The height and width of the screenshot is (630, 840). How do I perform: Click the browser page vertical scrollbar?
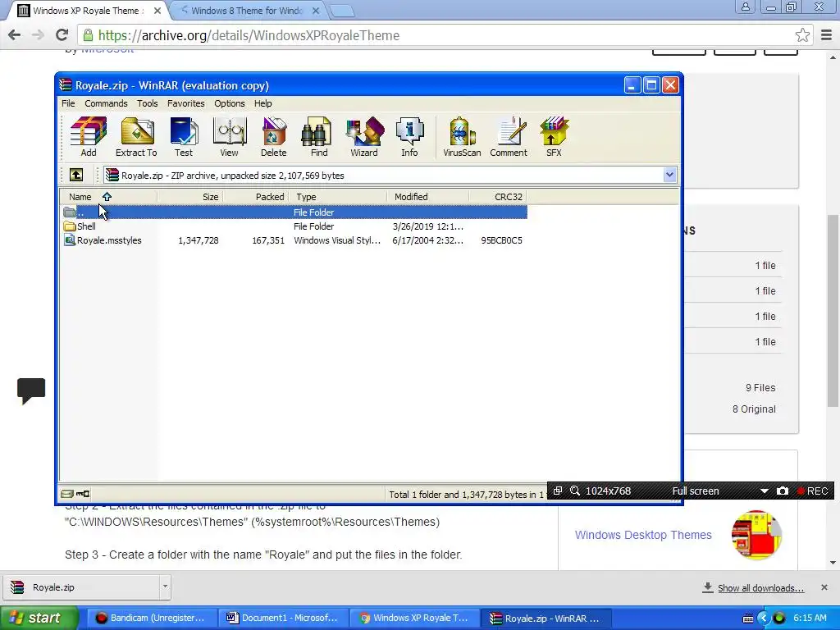[x=833, y=311]
